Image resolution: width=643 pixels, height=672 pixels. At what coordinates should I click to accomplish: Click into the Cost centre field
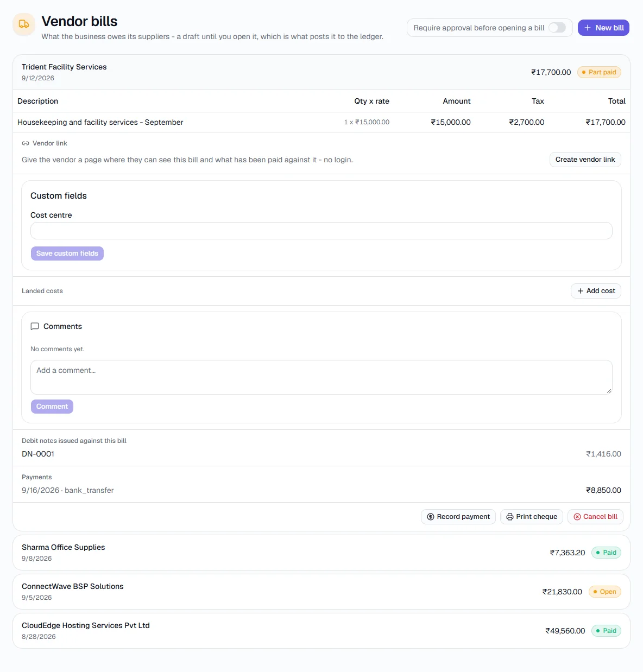[x=321, y=231]
